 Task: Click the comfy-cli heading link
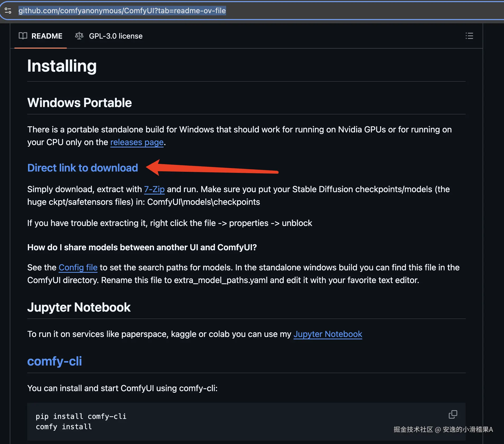pos(55,361)
